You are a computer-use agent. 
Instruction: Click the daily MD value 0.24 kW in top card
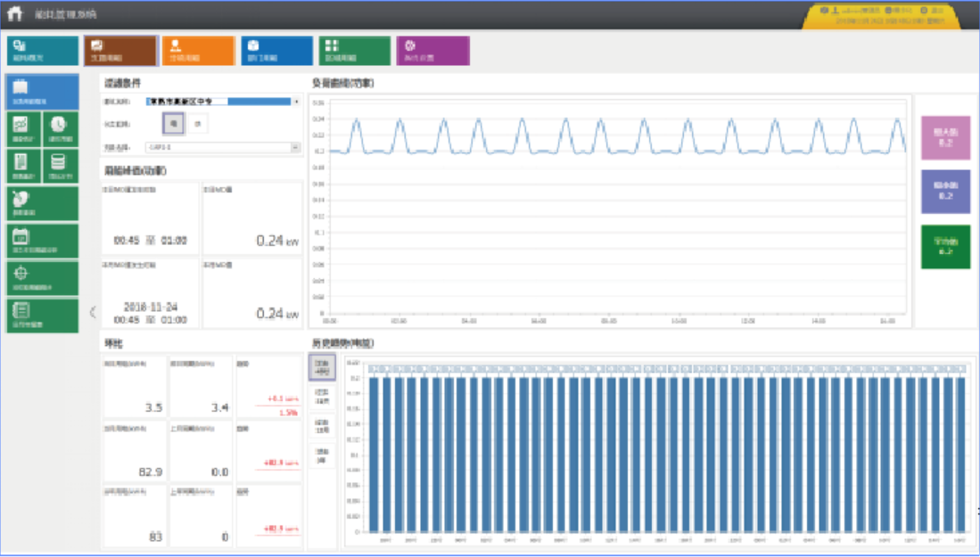tap(277, 241)
